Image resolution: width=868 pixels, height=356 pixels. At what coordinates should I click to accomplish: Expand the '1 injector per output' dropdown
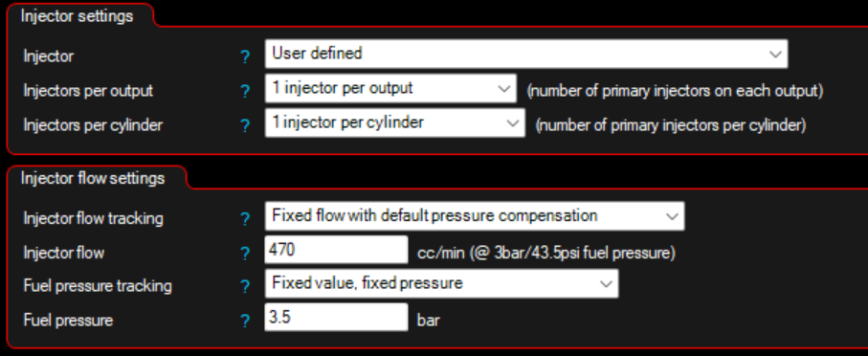coord(390,89)
